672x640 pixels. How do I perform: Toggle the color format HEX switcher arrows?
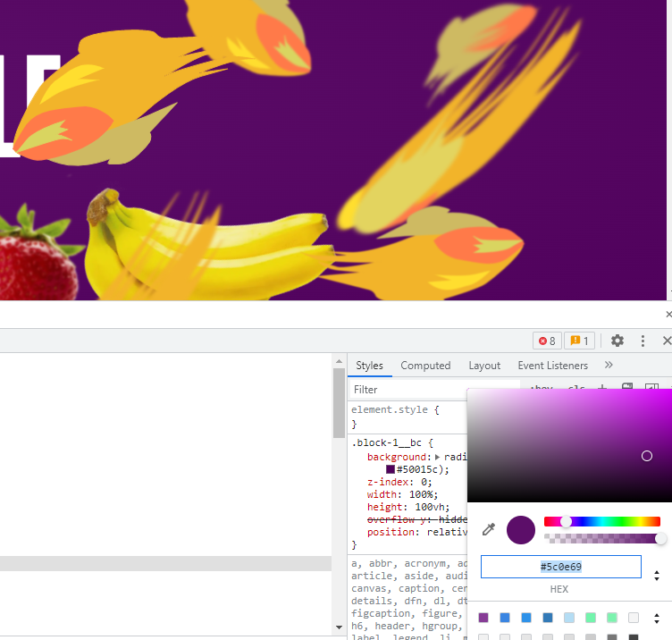coord(657,576)
